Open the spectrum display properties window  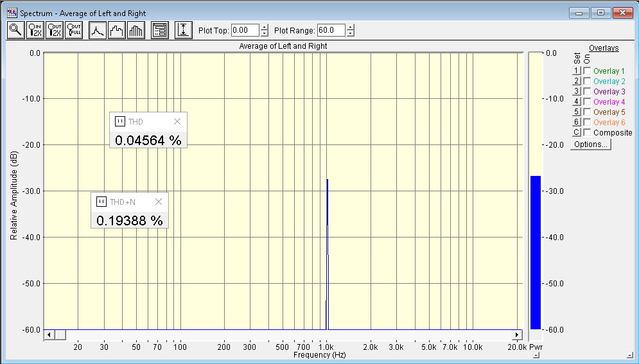click(x=159, y=30)
